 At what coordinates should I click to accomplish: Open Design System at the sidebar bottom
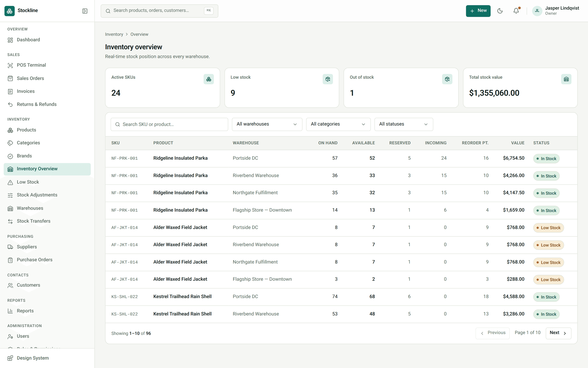[47, 358]
